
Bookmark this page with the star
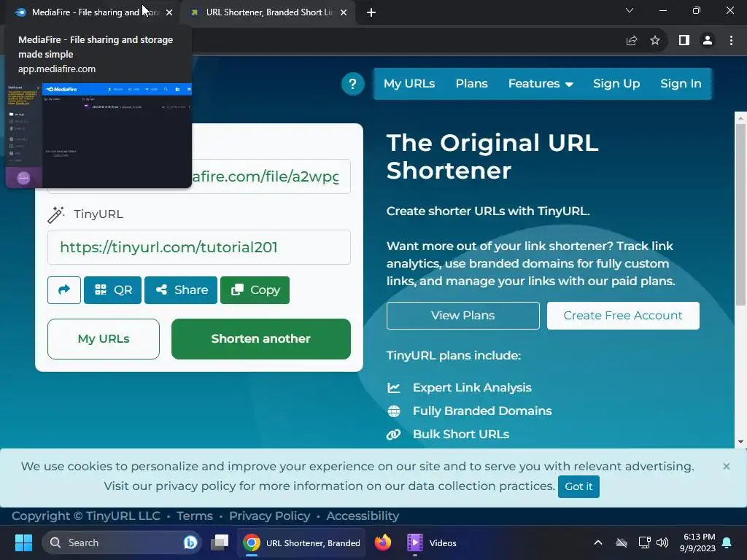click(655, 41)
